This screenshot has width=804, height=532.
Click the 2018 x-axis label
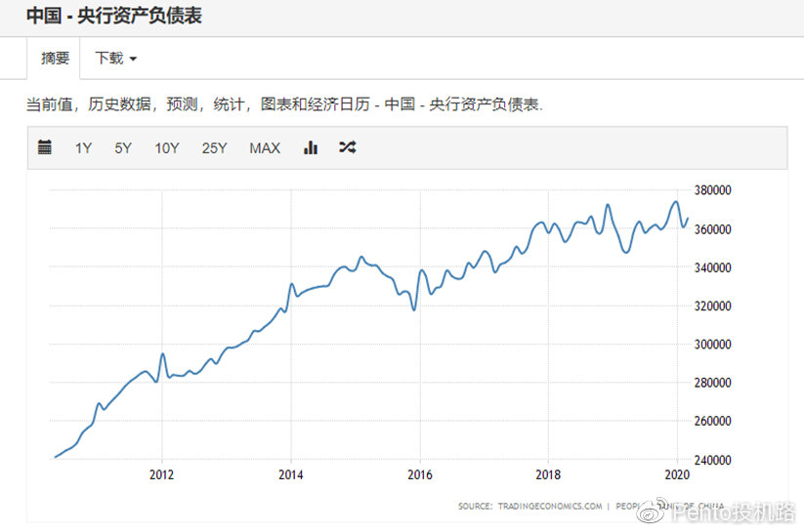click(x=548, y=475)
